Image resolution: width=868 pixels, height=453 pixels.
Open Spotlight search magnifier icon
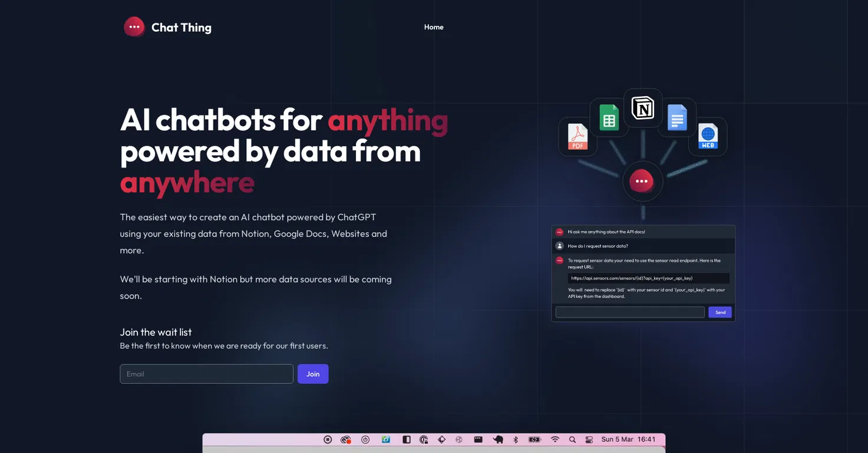[572, 439]
